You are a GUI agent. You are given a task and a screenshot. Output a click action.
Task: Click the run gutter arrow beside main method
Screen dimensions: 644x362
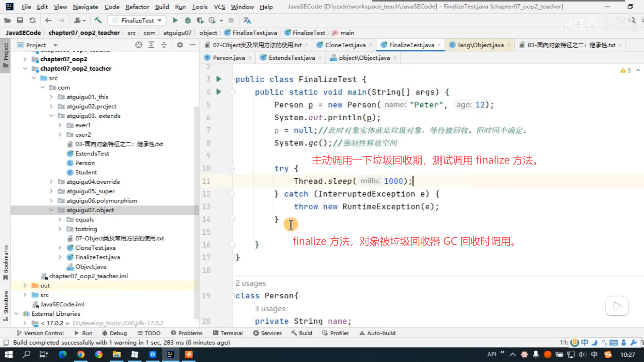coord(219,92)
